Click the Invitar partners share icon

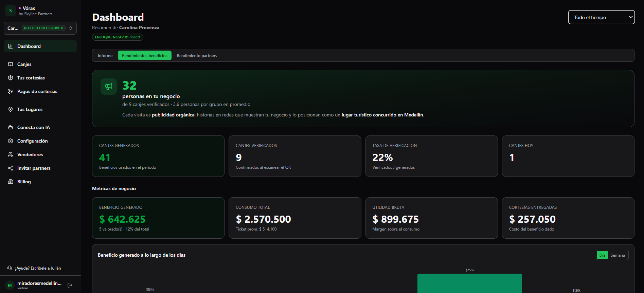(11, 168)
